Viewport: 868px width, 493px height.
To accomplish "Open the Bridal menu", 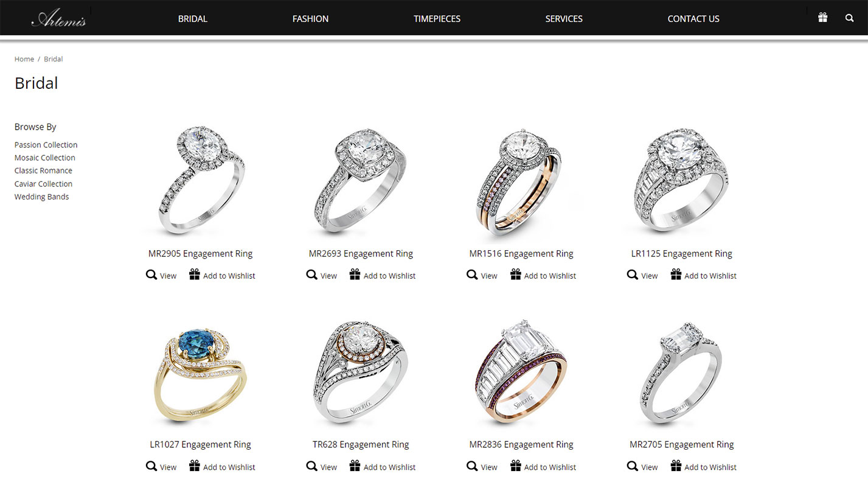I will pyautogui.click(x=193, y=19).
